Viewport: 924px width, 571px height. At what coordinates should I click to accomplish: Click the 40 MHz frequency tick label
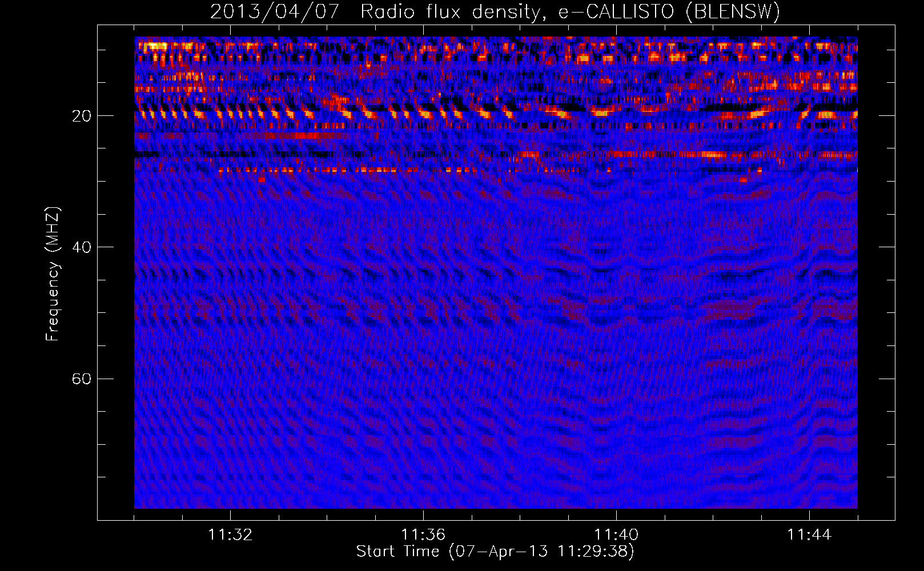[81, 247]
